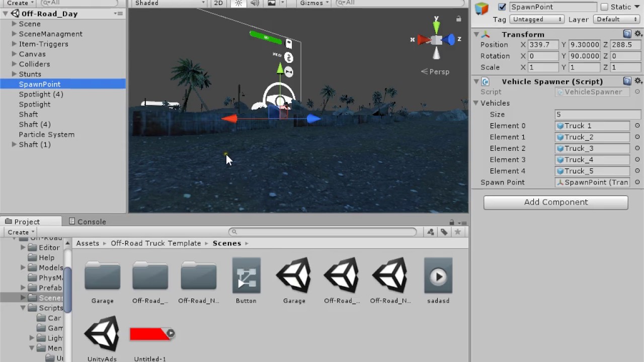Expand SceneManagment in hierarchy
Screen dimensions: 644x362
[x=14, y=34]
